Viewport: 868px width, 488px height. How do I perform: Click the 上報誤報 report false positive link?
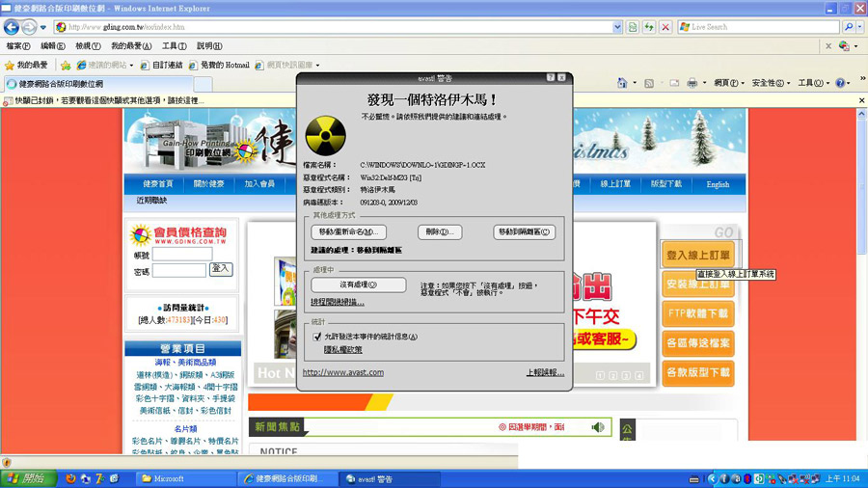coord(545,372)
